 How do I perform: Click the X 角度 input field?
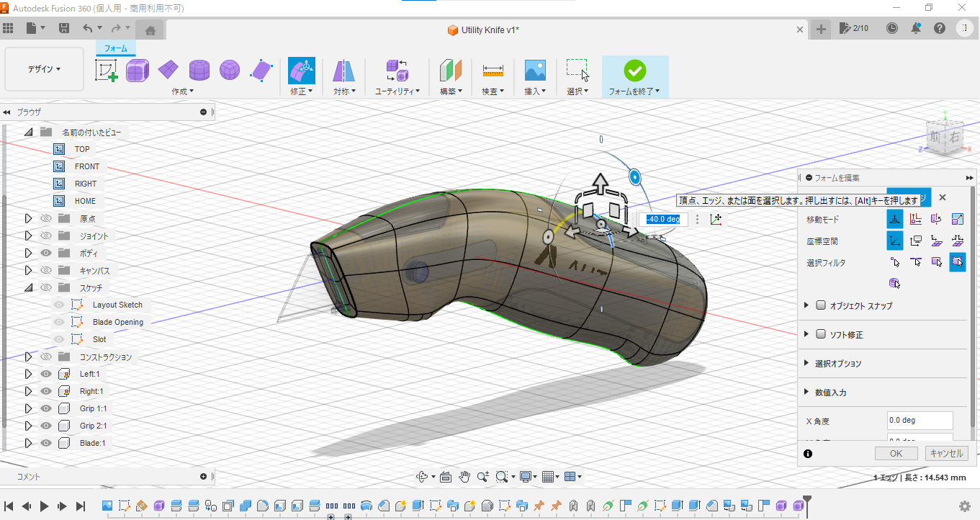pos(920,420)
